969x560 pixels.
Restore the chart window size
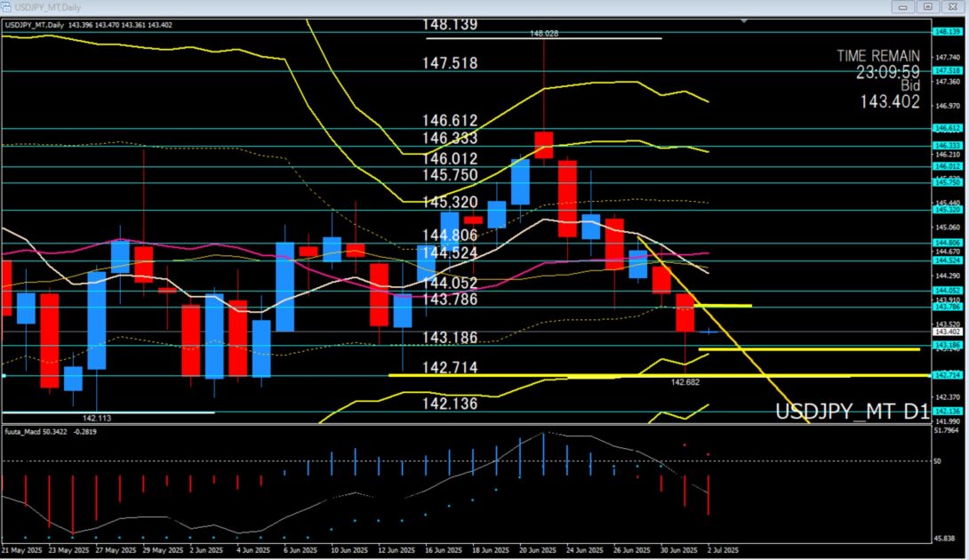click(927, 6)
